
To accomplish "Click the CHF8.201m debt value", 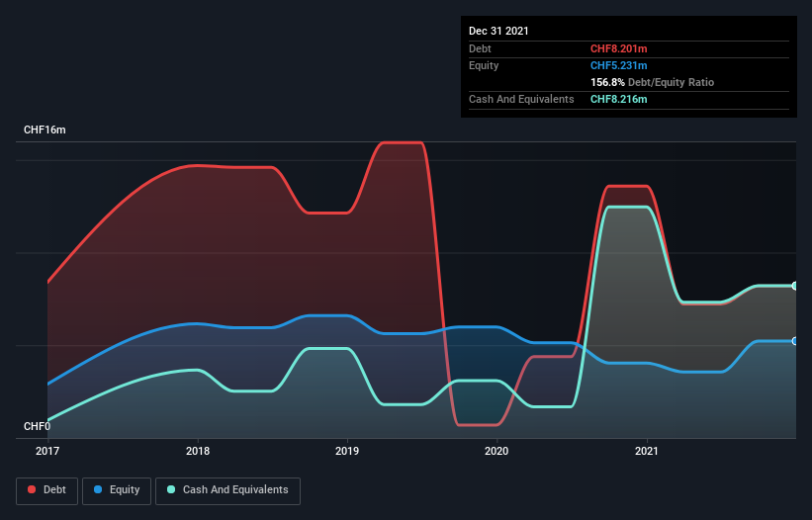I will 619,48.
